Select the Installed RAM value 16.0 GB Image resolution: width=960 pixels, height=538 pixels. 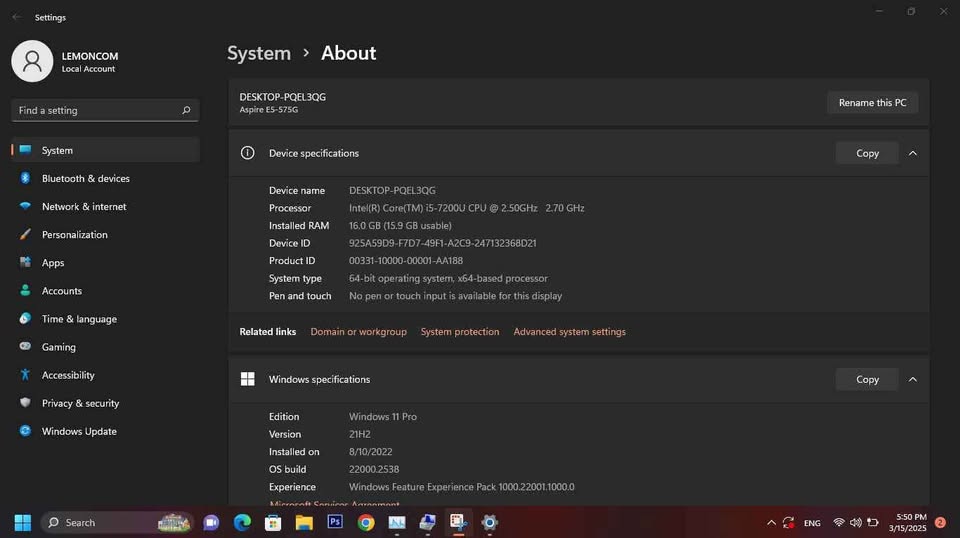pyautogui.click(x=400, y=225)
